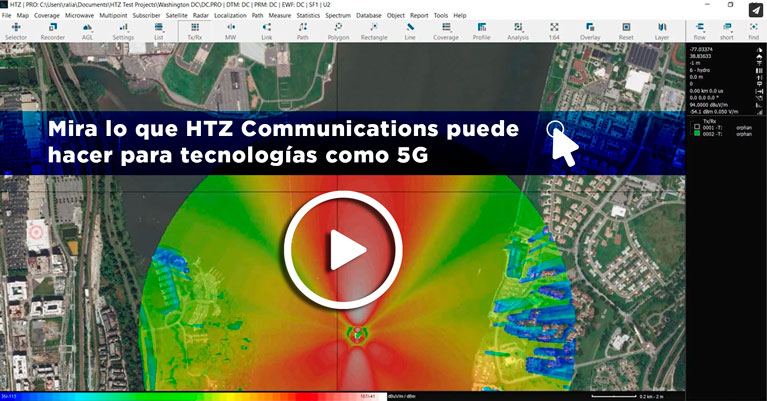Image resolution: width=767 pixels, height=401 pixels.
Task: Click the Overlay toolbar icon
Action: pos(590,31)
